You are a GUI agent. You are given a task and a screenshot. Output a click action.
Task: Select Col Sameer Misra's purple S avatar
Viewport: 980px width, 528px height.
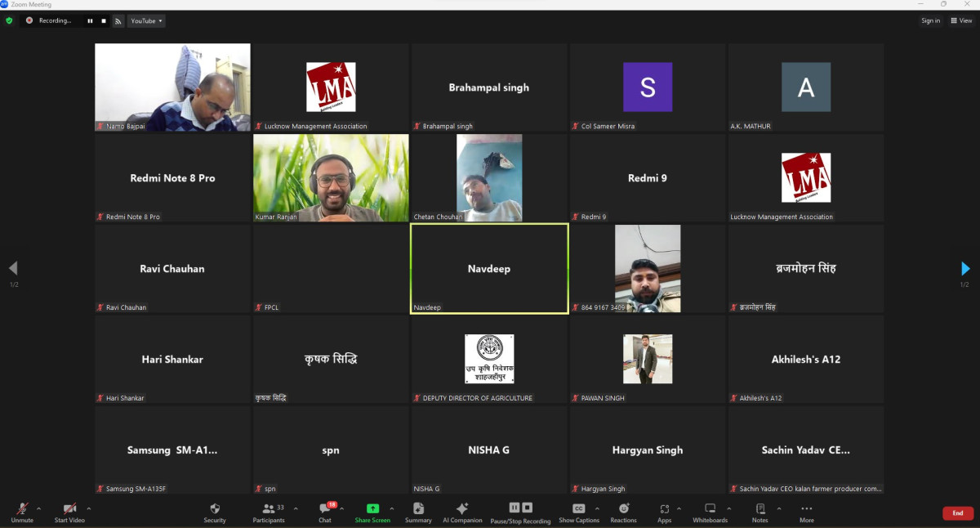point(648,87)
